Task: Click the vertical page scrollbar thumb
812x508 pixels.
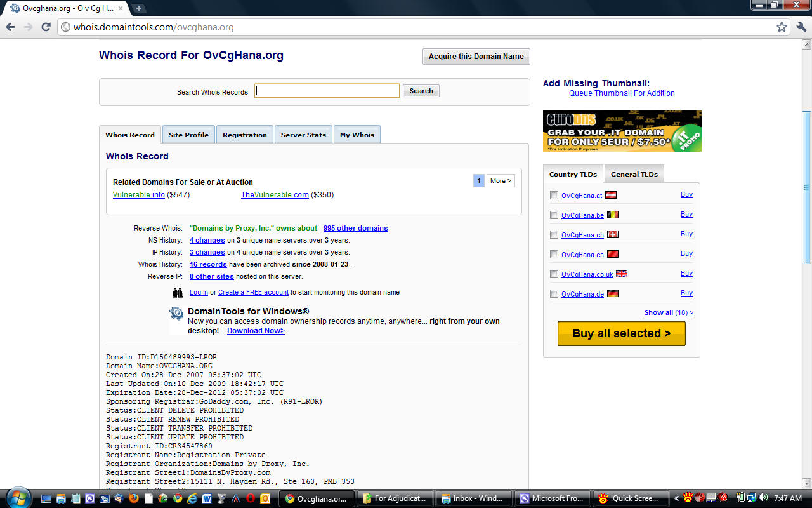Action: (806, 187)
